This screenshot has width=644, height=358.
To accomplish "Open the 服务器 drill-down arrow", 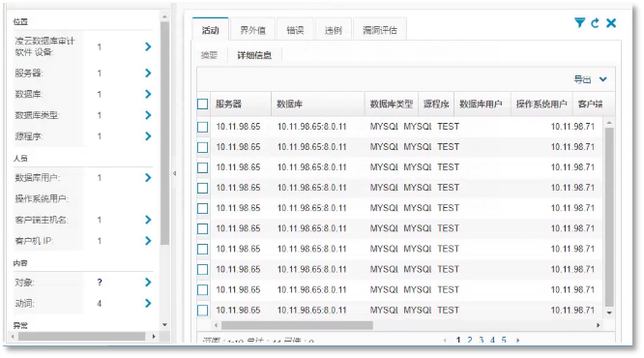I will pos(148,74).
